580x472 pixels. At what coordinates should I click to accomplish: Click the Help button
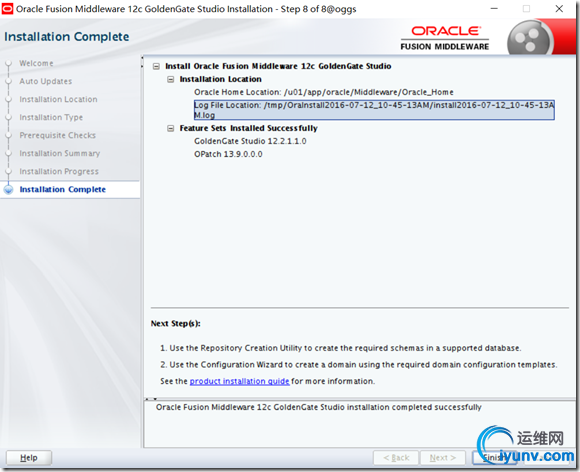click(29, 458)
